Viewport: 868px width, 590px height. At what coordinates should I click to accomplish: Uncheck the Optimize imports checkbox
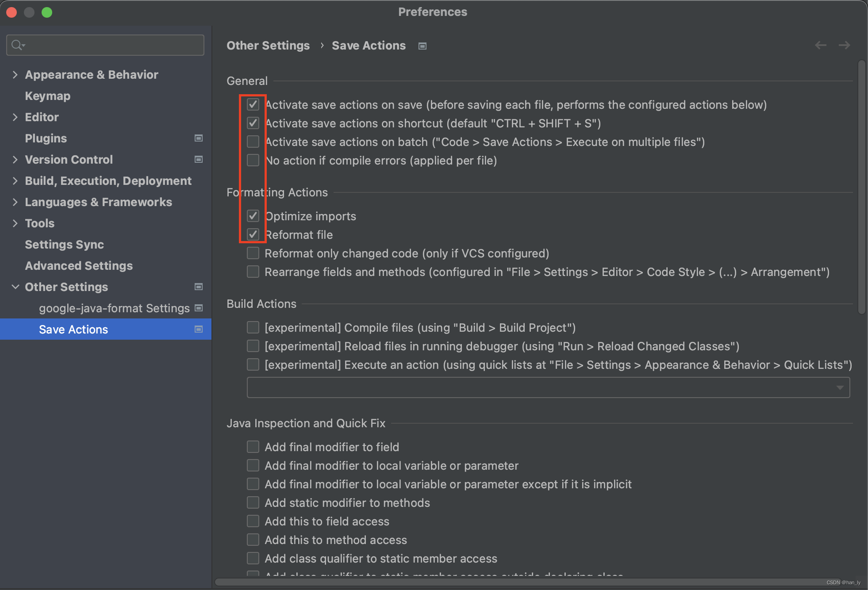point(253,216)
